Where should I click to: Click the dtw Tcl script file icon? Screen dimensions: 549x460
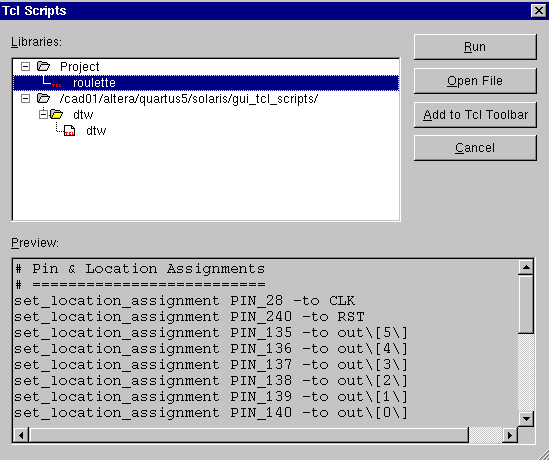point(69,131)
